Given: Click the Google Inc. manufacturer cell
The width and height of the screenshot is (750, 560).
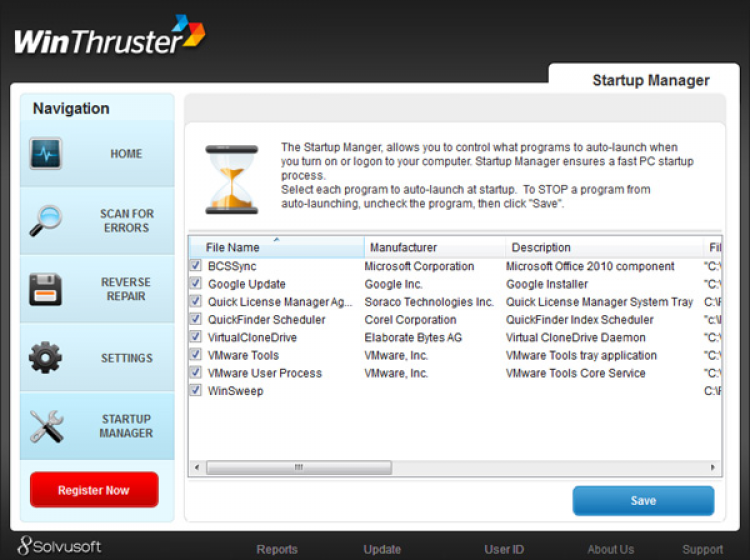Looking at the screenshot, I should tap(393, 284).
